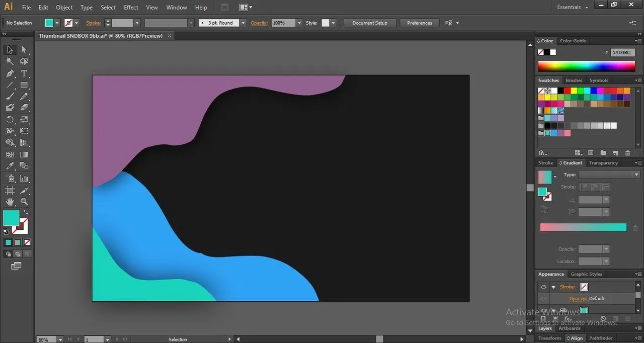Select the pink swatch in the last swatch row
Image resolution: width=644 pixels, height=343 pixels.
[567, 133]
